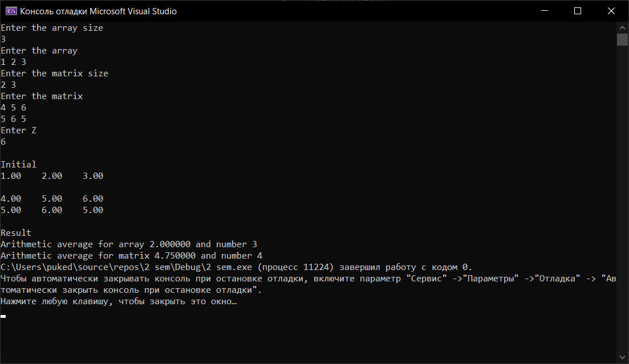Click the title text 'Консоль отладки Microsoft Visual Studio'
This screenshot has width=629, height=364.
pos(98,11)
